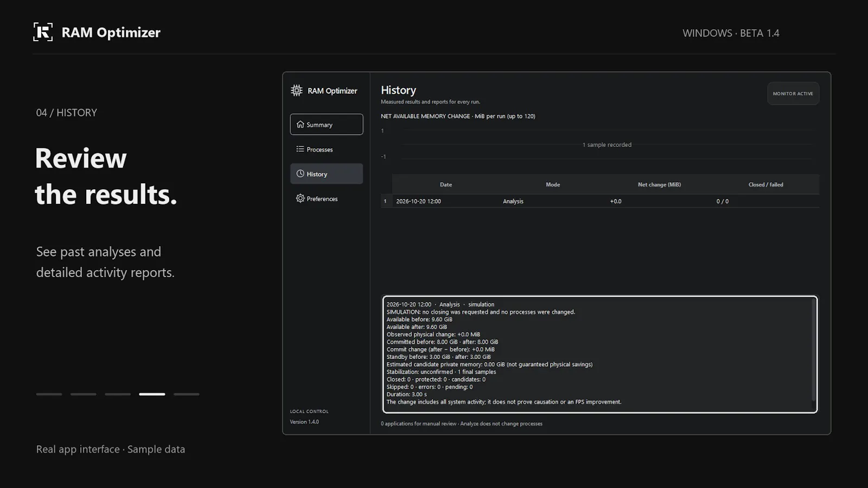Select the History clock icon in the sidebar
The width and height of the screenshot is (868, 488).
click(300, 174)
